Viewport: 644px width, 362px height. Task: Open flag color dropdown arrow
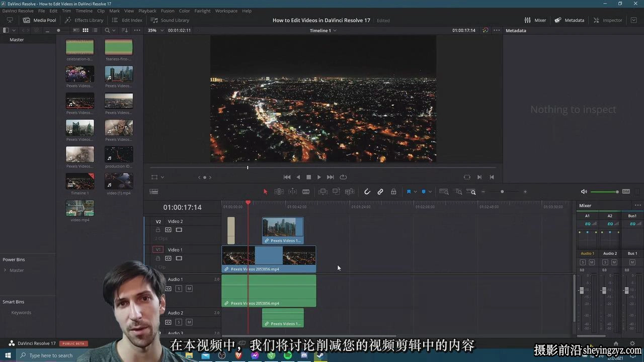tap(415, 192)
